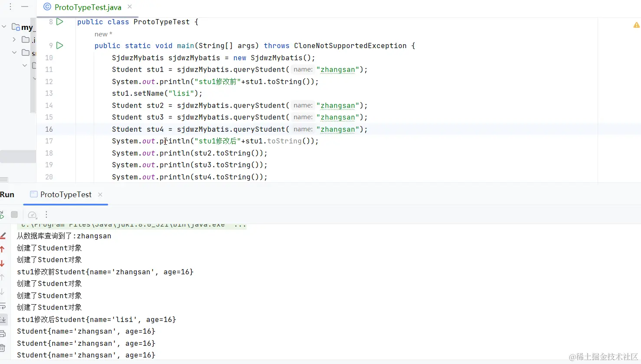Click the "stu1修改后" string on line 17
This screenshot has width=641, height=364.
(218, 141)
